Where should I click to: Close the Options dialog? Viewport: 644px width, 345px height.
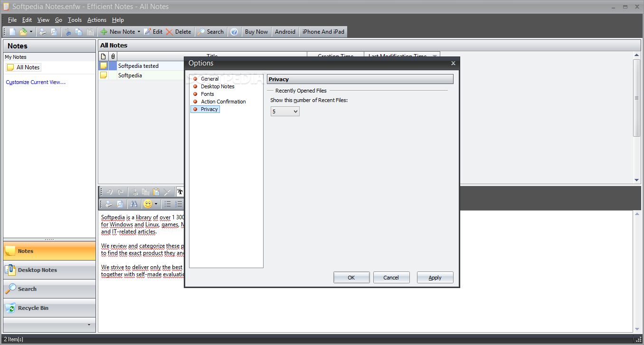pos(453,63)
